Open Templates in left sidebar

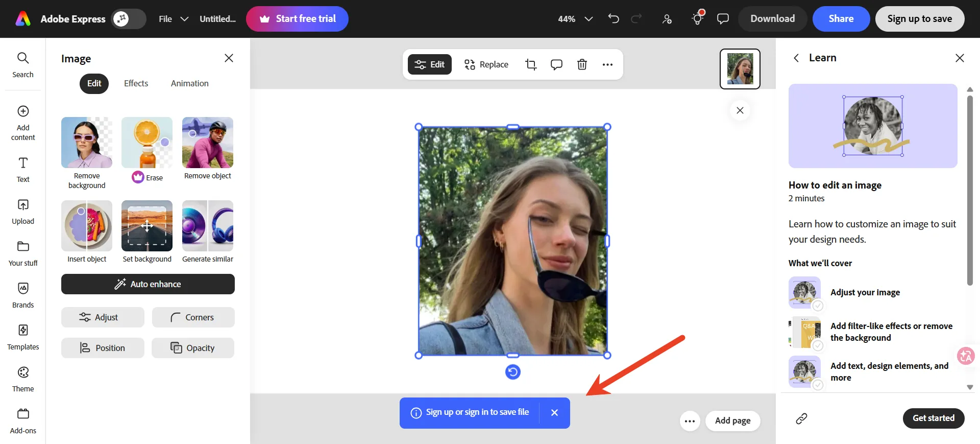coord(23,338)
